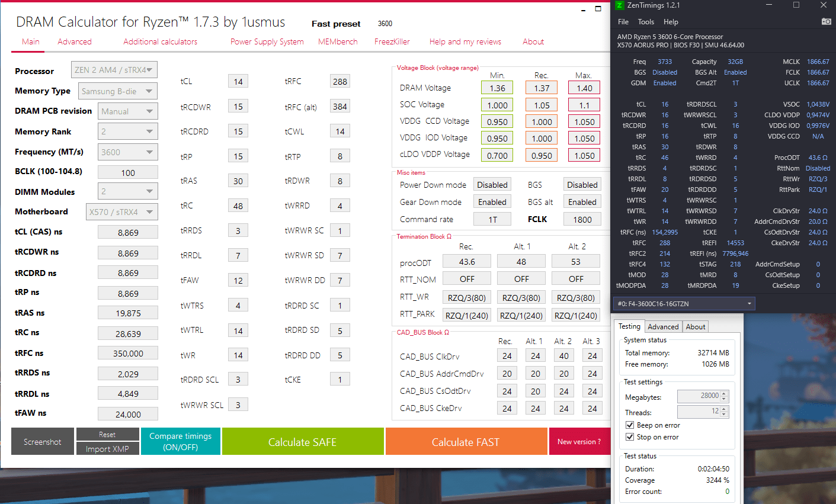The width and height of the screenshot is (836, 504).
Task: Click the ZenTimings app logo icon
Action: pos(620,5)
